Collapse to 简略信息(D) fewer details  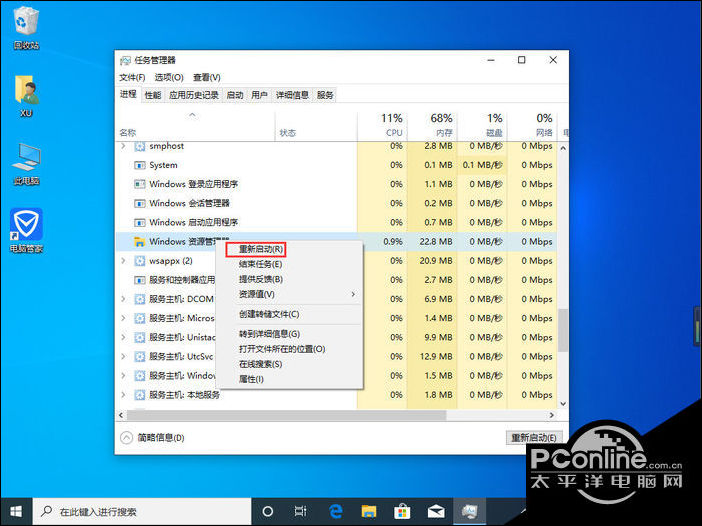(152, 438)
